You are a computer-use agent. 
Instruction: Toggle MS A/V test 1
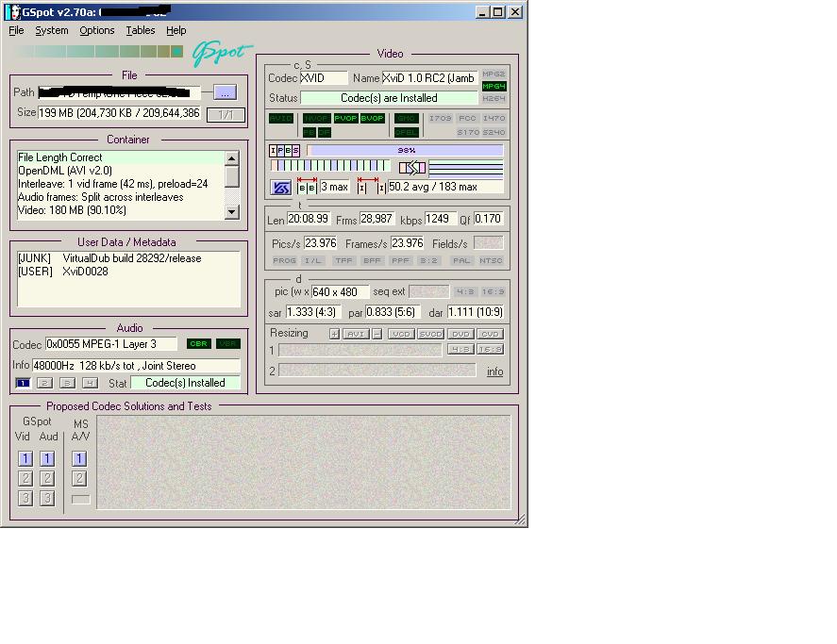79,459
